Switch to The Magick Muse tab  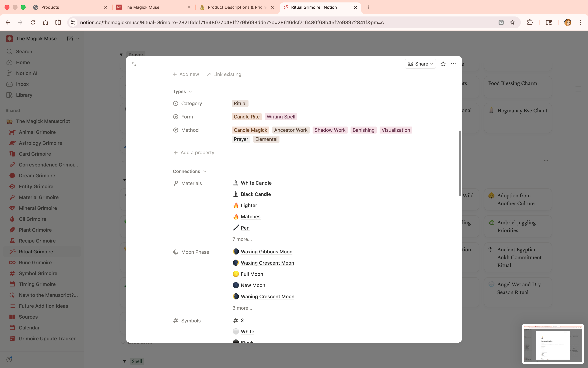[153, 7]
